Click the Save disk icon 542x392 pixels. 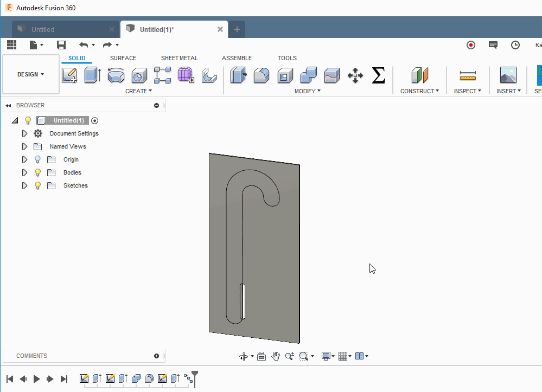[61, 45]
